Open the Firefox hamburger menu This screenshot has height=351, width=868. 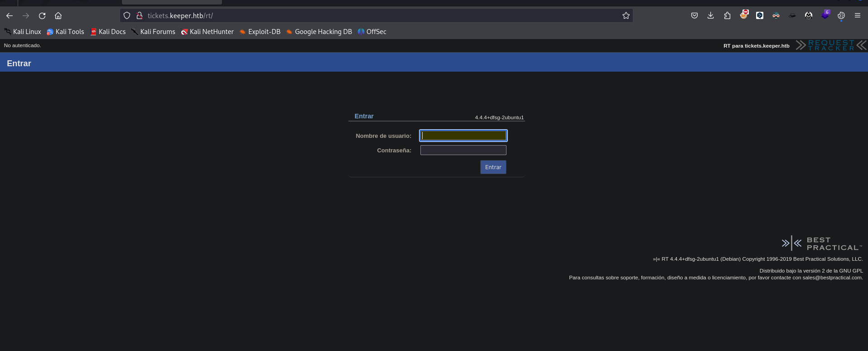pos(857,15)
